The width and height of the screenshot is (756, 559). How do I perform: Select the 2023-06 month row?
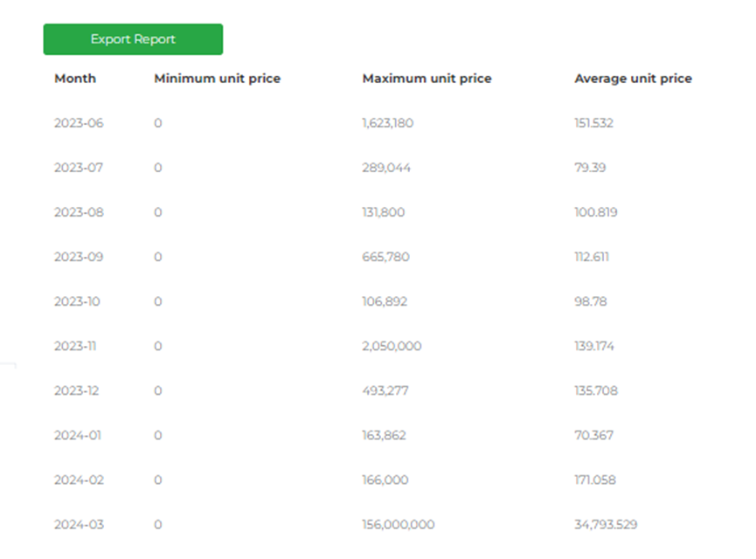(x=79, y=123)
